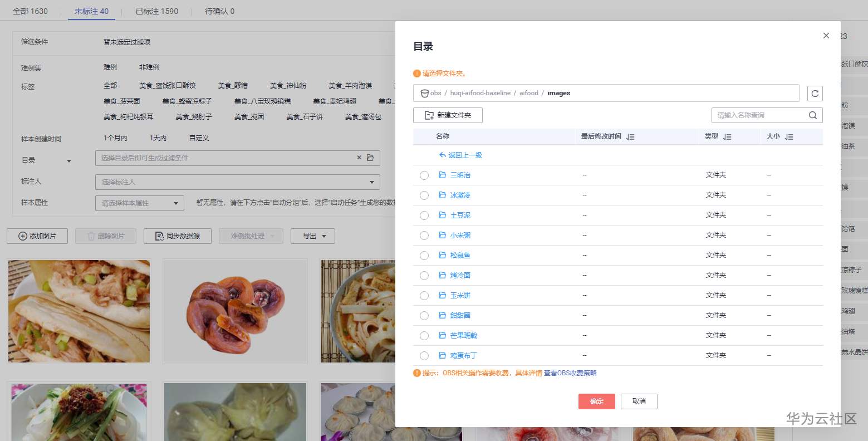Sort the list by 类型 sort icon
The height and width of the screenshot is (441, 868).
click(x=727, y=136)
